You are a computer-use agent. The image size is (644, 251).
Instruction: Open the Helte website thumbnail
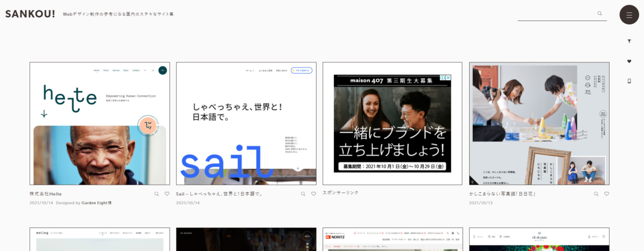coord(99,123)
